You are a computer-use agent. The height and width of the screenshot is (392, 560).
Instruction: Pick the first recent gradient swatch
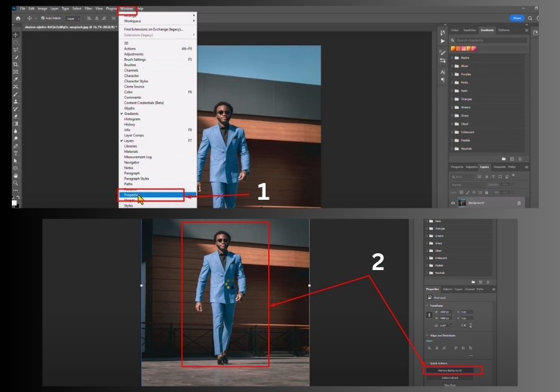click(x=453, y=49)
